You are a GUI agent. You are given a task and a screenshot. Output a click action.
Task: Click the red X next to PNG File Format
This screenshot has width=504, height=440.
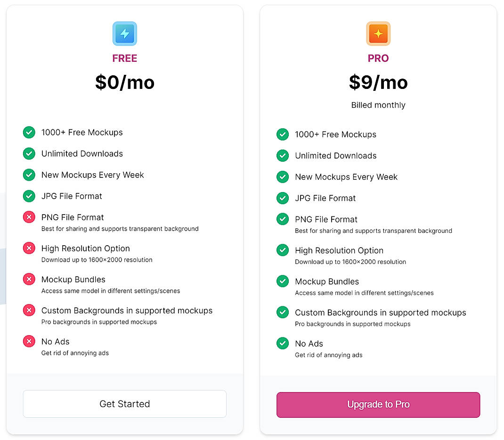click(29, 217)
